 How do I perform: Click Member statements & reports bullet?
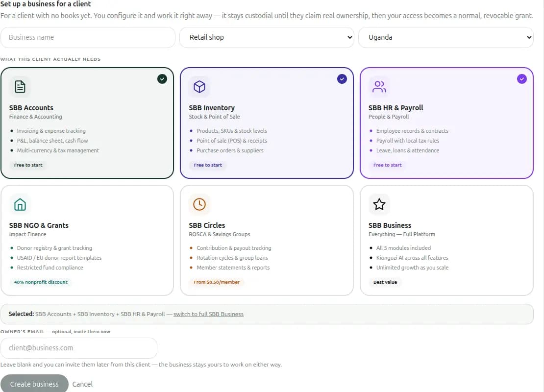click(233, 268)
